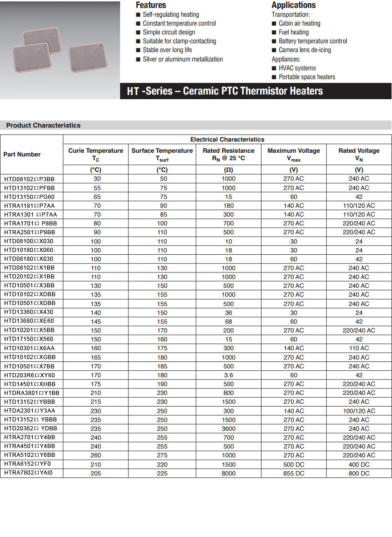This screenshot has width=392, height=537.
Task: Click the Silver or aluminum metallization bullet
Action: (x=182, y=59)
